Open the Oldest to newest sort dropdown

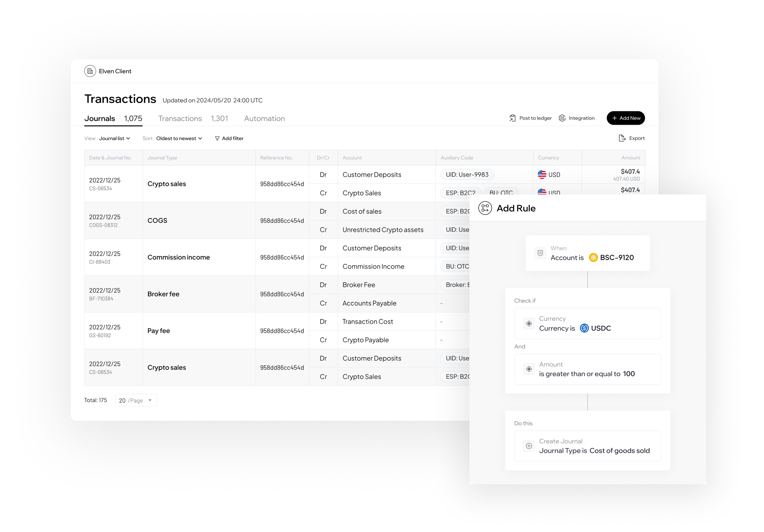(x=179, y=138)
